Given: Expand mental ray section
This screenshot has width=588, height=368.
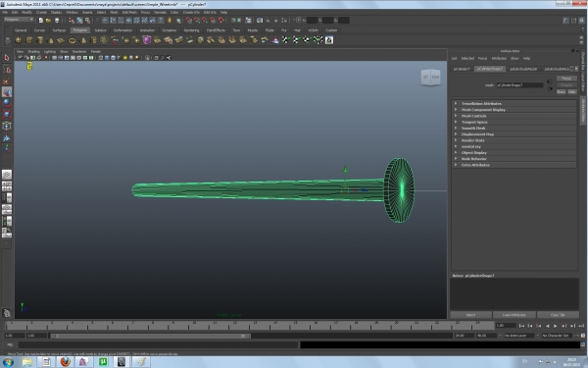Looking at the screenshot, I should [x=514, y=146].
